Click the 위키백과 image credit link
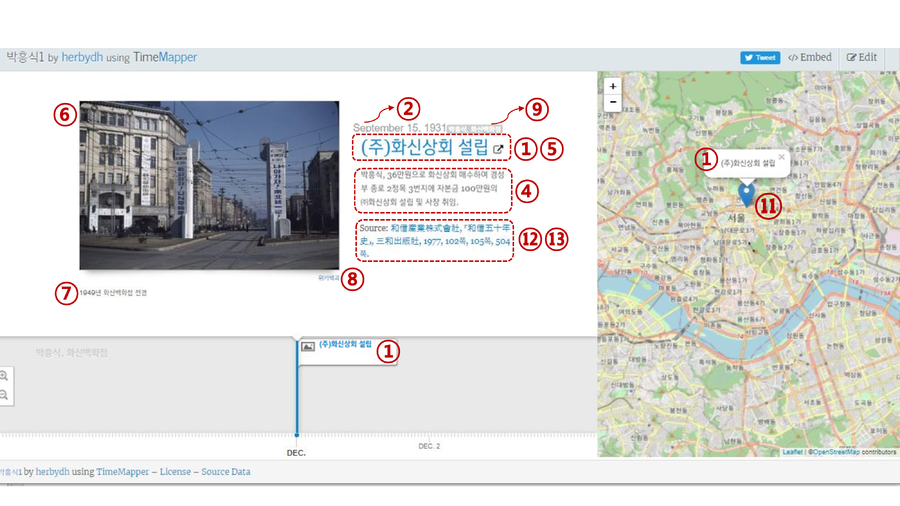900x506 pixels. coord(328,278)
